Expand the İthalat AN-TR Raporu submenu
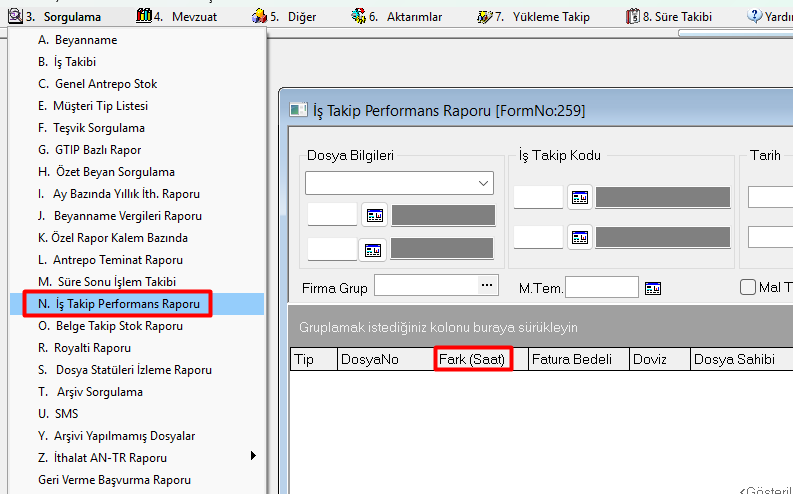 tap(253, 457)
